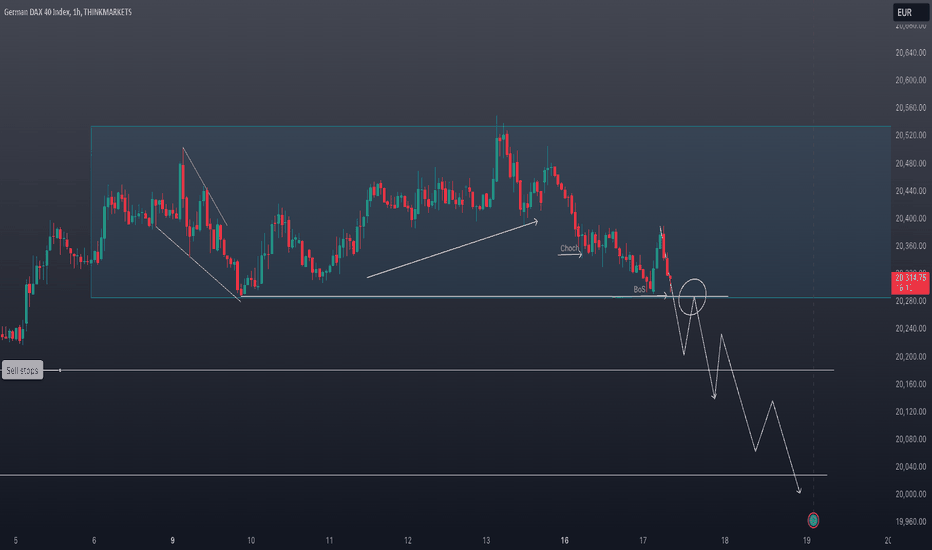
Task: Click date label 5 on the time axis
Action: tap(15, 540)
